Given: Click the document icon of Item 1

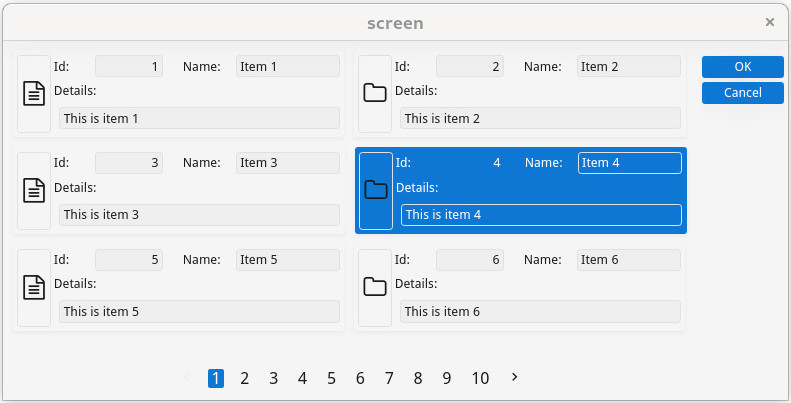Looking at the screenshot, I should 34,94.
